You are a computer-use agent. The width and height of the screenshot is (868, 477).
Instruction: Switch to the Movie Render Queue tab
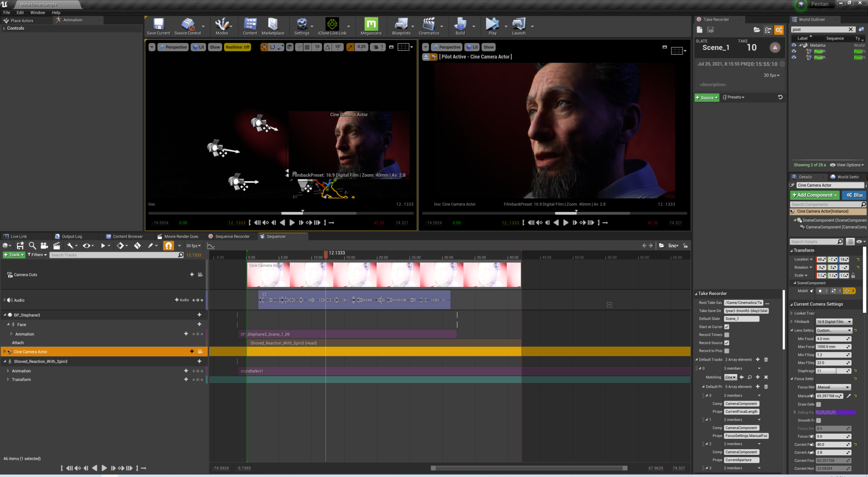(x=181, y=237)
